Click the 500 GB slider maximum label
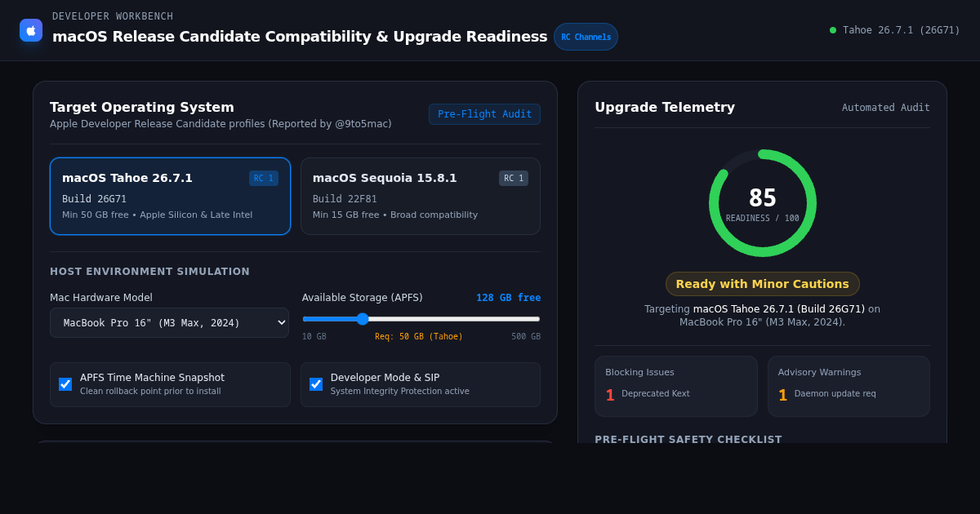Viewport: 980px width, 514px height. coord(526,336)
